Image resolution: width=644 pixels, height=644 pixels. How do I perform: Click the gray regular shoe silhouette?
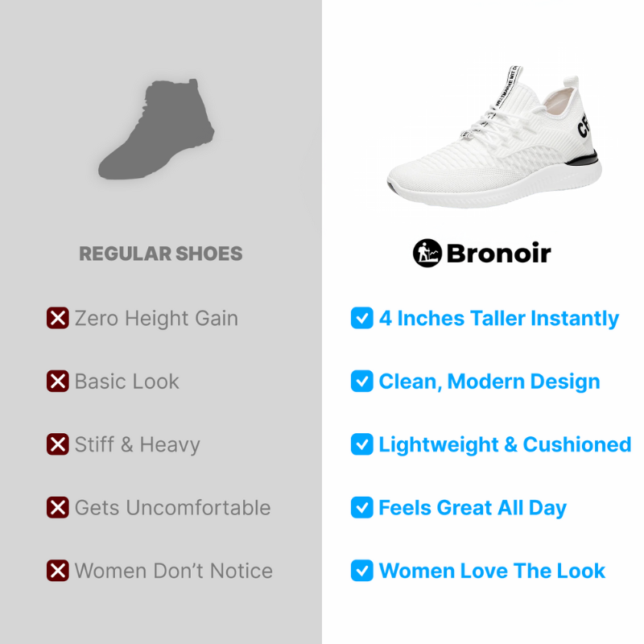coord(156,129)
